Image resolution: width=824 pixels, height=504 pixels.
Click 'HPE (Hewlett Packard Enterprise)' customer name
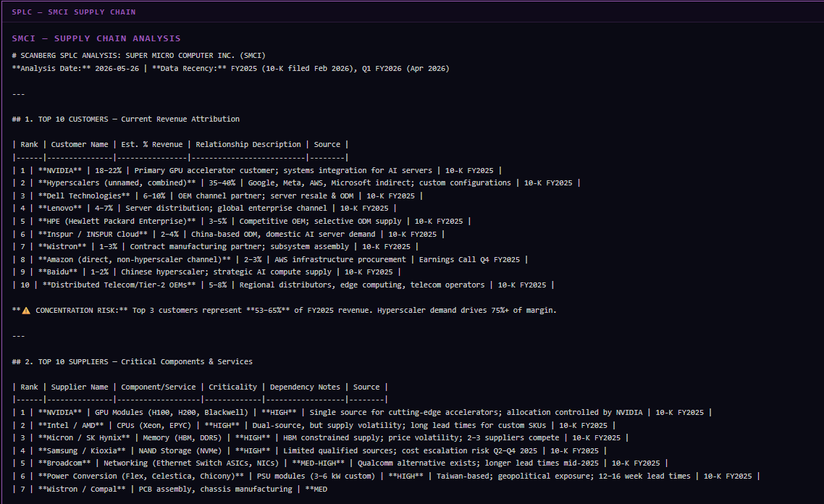click(117, 222)
